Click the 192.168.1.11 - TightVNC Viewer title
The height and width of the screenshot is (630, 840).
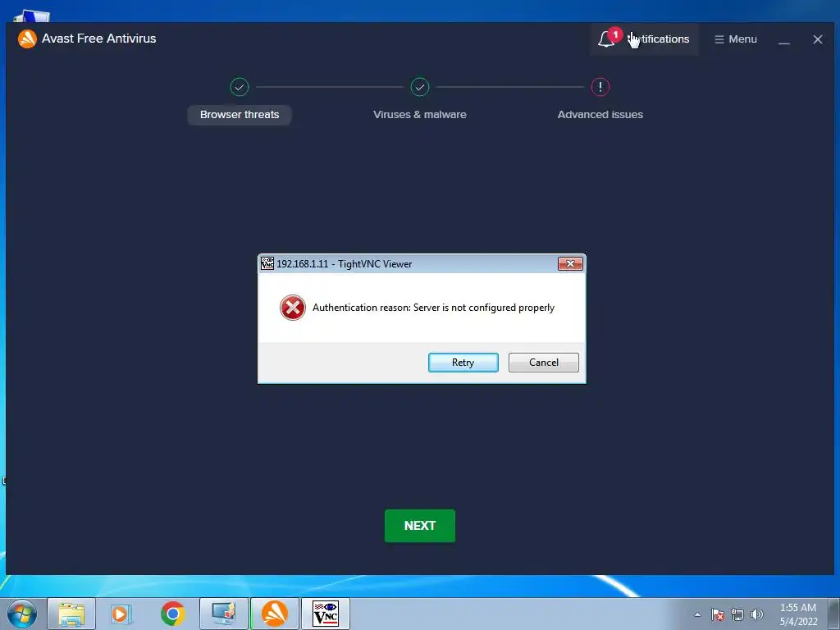point(345,263)
